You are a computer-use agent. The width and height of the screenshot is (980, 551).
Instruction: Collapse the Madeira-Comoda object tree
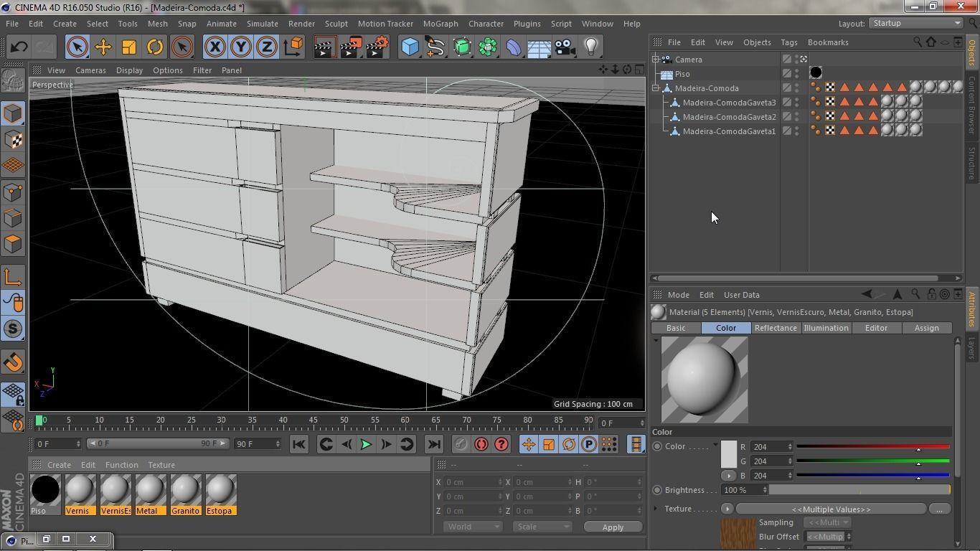coord(656,88)
